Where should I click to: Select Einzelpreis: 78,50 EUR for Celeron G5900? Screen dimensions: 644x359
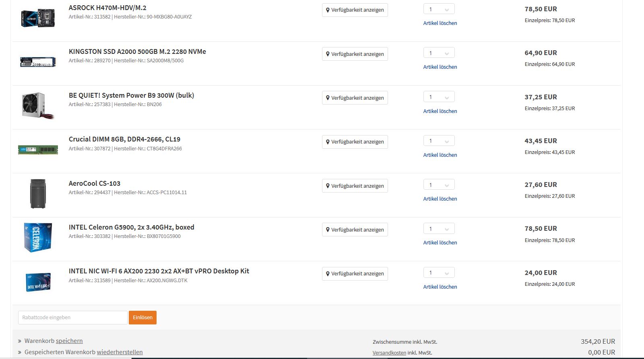pos(550,240)
